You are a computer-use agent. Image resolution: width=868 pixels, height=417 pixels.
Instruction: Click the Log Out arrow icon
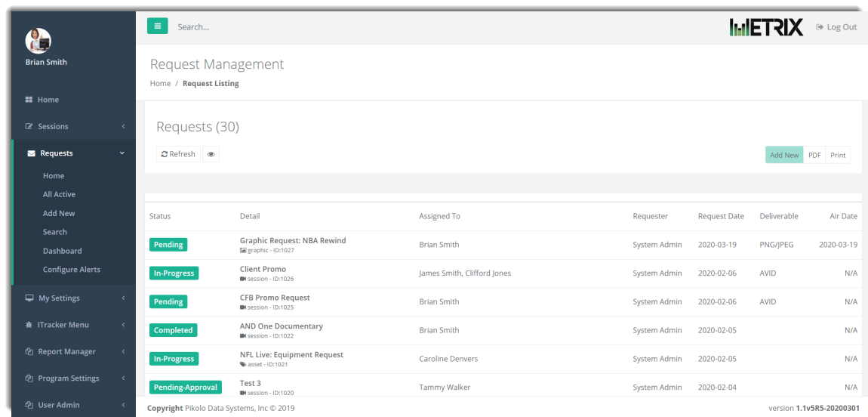pyautogui.click(x=820, y=27)
